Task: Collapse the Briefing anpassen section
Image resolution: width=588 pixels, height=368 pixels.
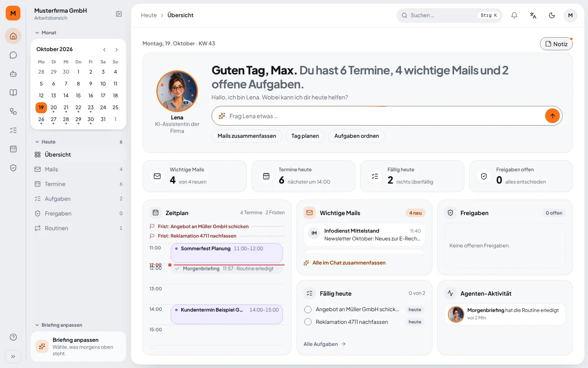Action: click(58, 325)
